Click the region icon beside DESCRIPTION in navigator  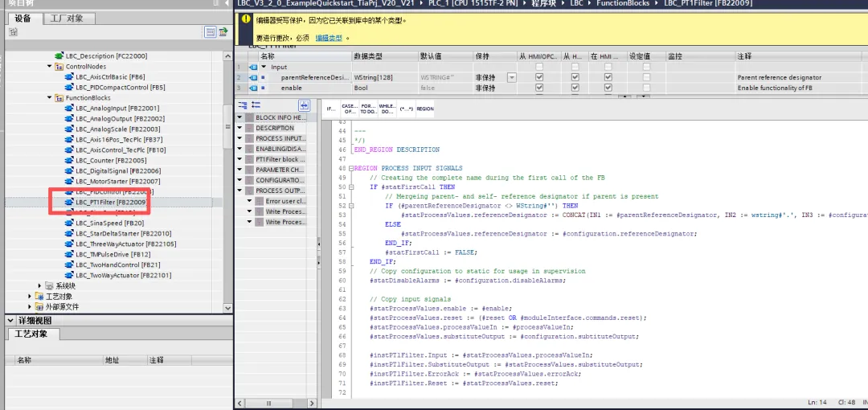250,128
